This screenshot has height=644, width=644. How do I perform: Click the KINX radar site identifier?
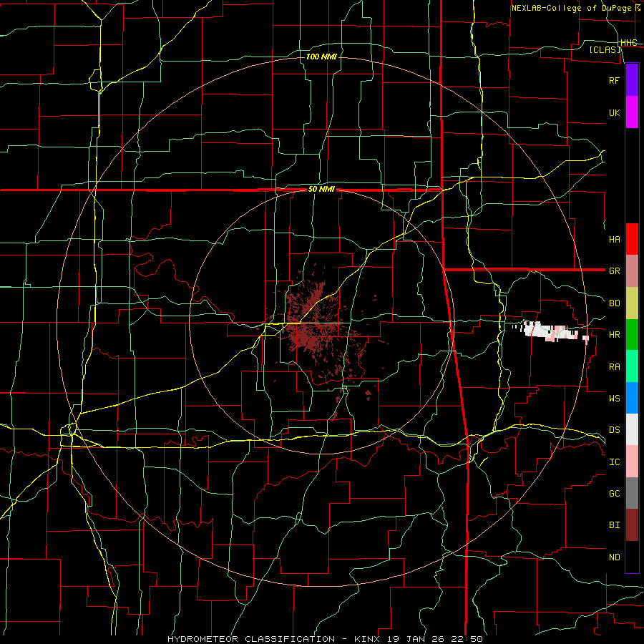tap(368, 639)
